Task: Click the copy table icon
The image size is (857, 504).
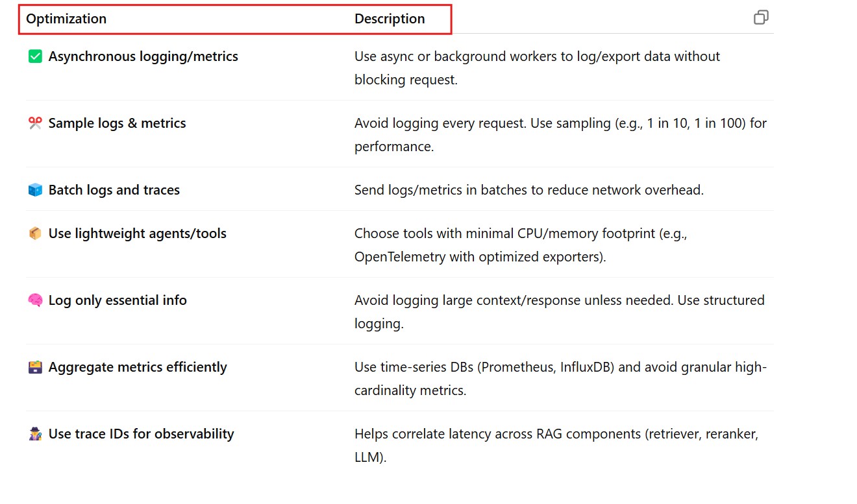Action: click(761, 18)
